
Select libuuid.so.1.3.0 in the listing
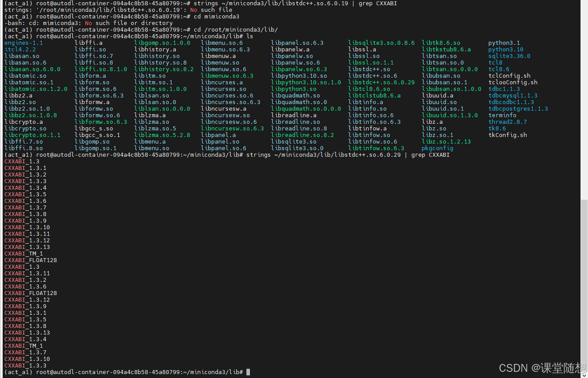pyautogui.click(x=450, y=115)
